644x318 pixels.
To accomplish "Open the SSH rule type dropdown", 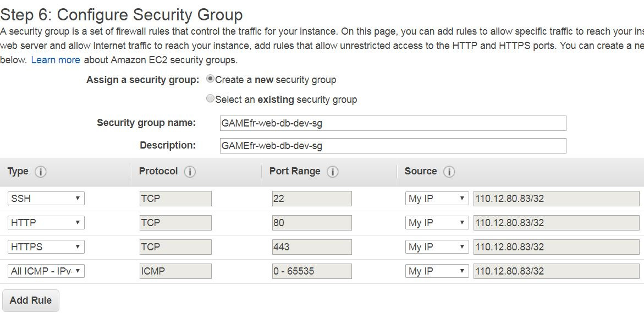I will (x=46, y=199).
